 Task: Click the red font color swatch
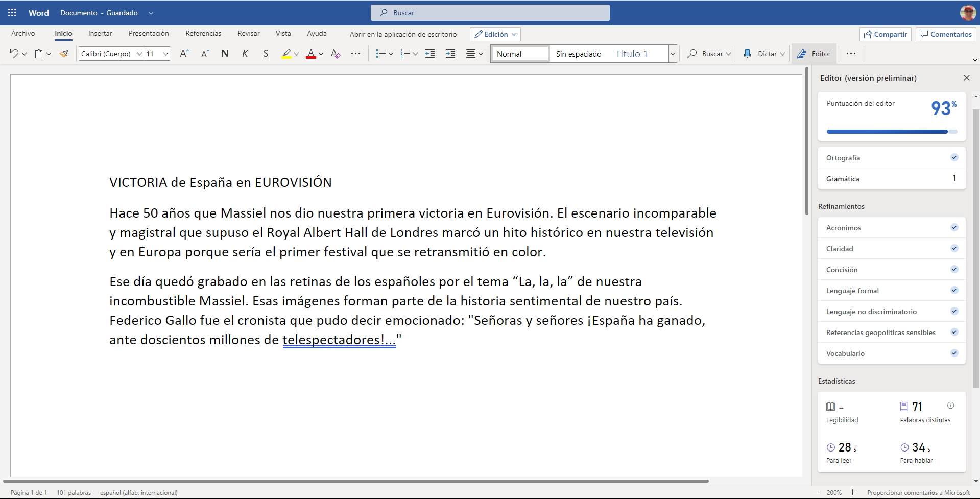[x=310, y=54]
